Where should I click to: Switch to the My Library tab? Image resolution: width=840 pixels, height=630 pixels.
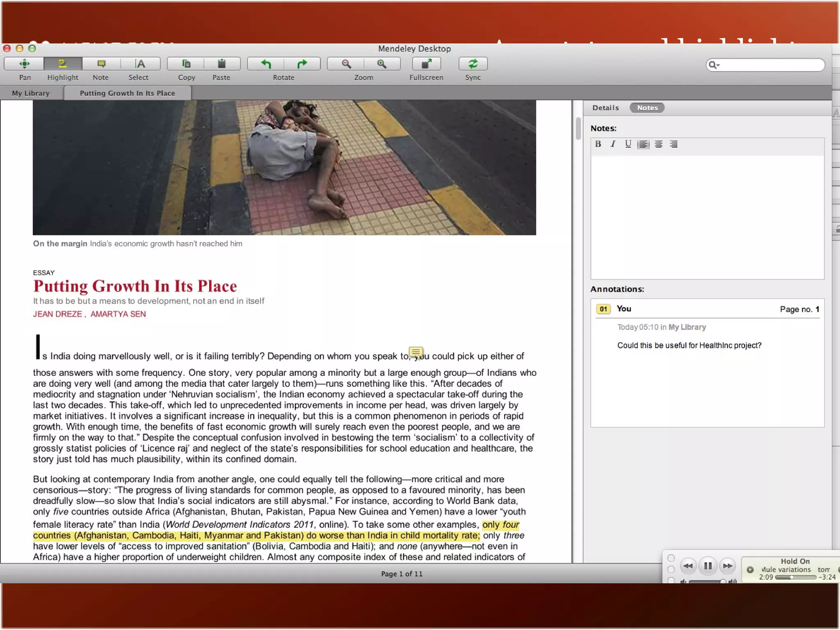click(x=31, y=93)
